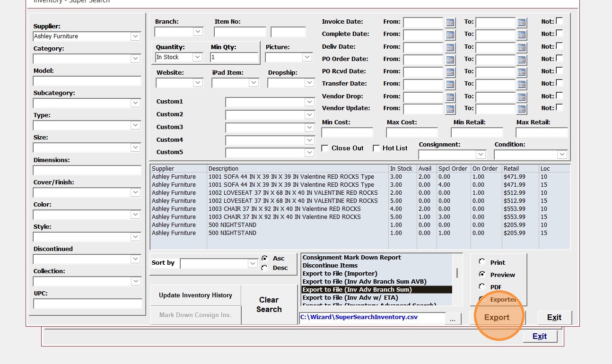Open Transfer Date To calendar picker
Image resolution: width=612 pixels, height=364 pixels.
coord(522,84)
